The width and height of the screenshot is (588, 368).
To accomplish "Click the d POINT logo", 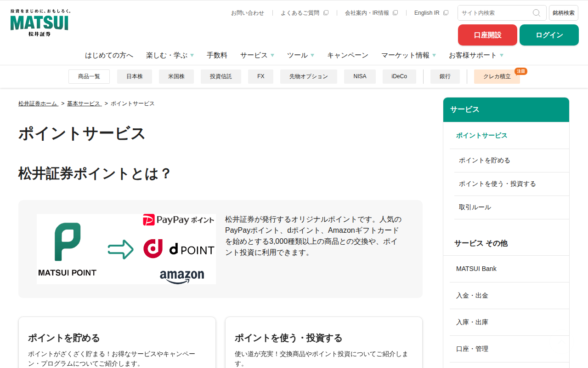I will pyautogui.click(x=179, y=249).
